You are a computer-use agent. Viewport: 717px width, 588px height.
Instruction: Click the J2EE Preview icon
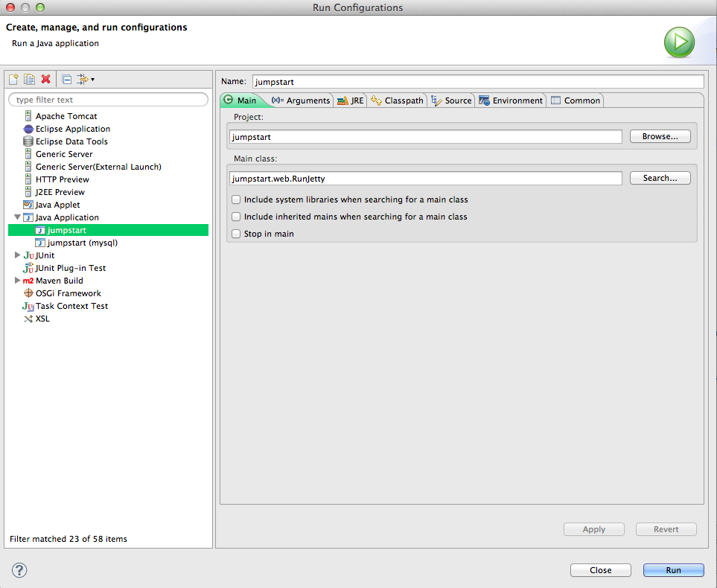coord(28,192)
